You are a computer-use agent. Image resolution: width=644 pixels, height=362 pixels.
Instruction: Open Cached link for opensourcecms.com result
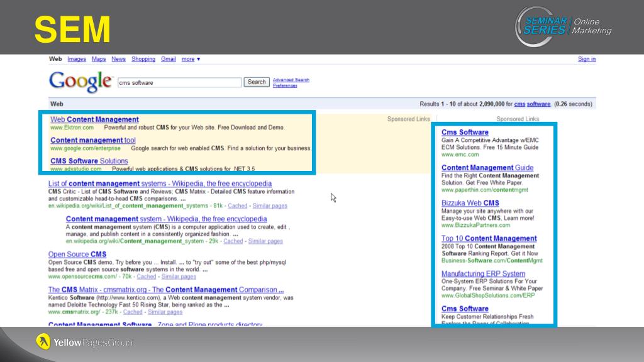click(146, 277)
